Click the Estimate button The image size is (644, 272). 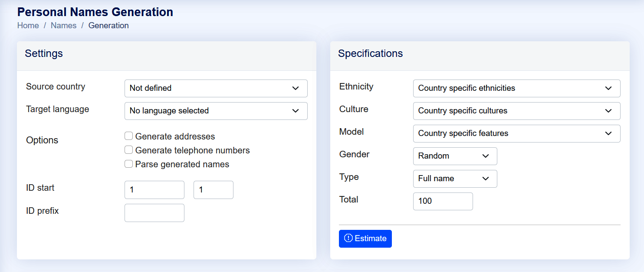(365, 239)
